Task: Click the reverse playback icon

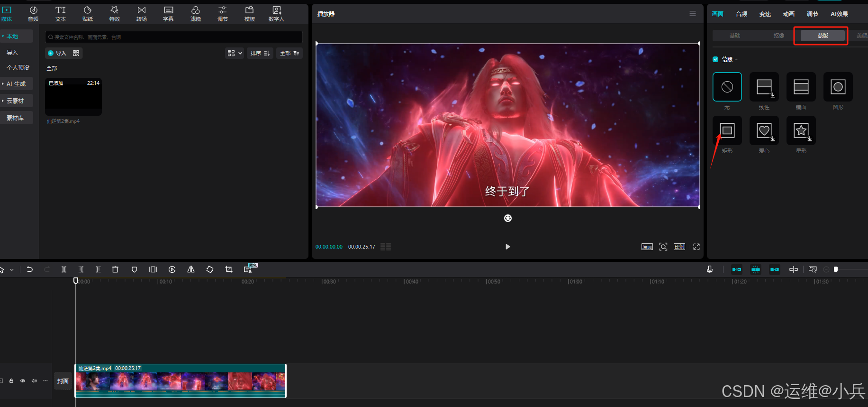Action: pyautogui.click(x=172, y=269)
